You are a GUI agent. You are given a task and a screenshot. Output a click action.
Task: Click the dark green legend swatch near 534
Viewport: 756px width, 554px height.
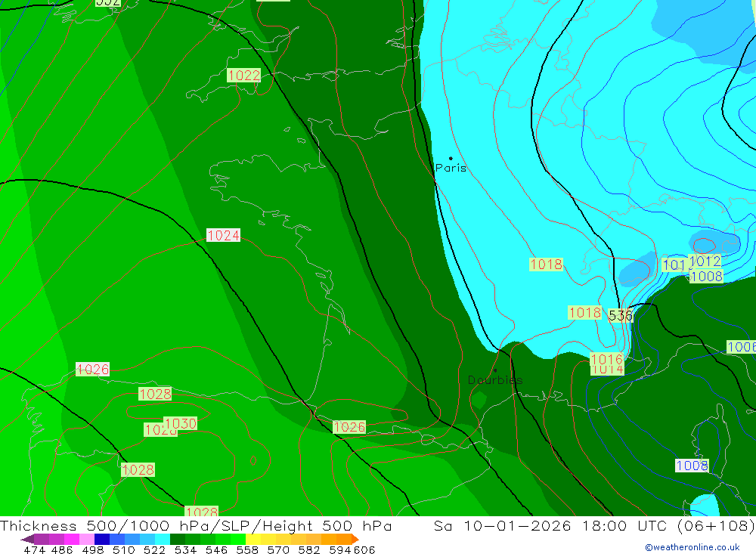point(178,540)
